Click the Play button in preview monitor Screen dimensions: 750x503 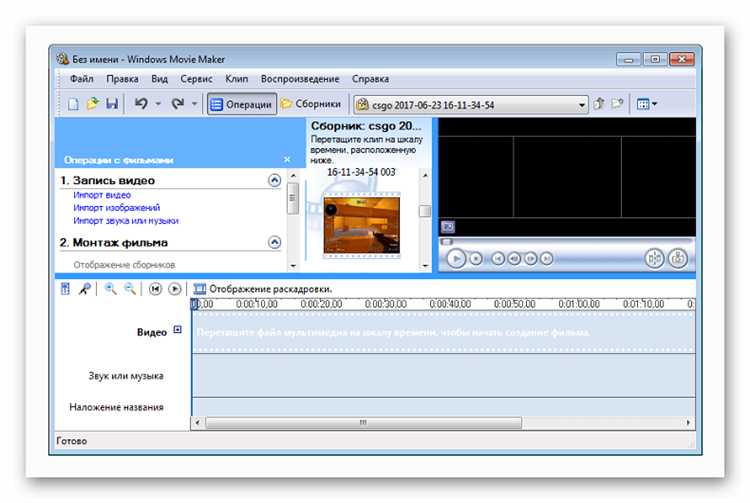[456, 259]
